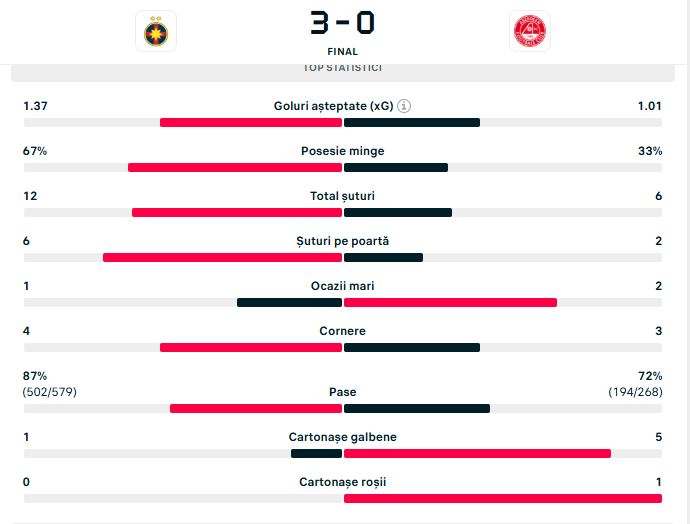This screenshot has width=690, height=524.
Task: Select the Posesie minge stat label
Action: click(342, 151)
